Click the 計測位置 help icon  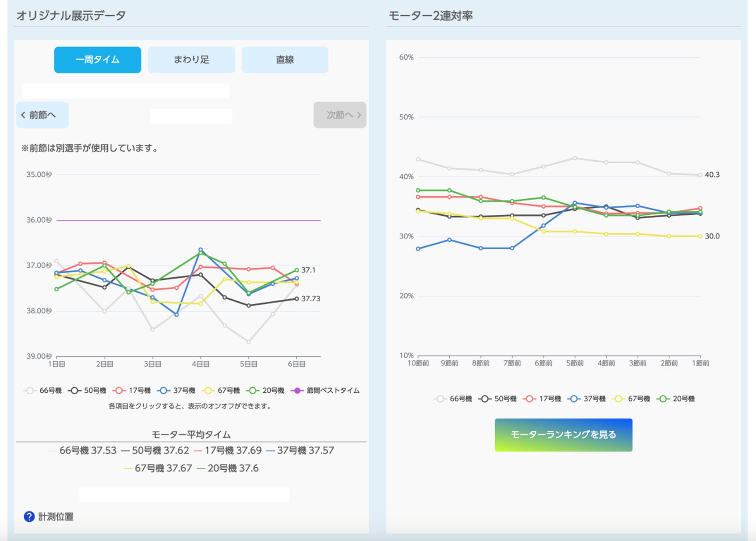pos(29,517)
